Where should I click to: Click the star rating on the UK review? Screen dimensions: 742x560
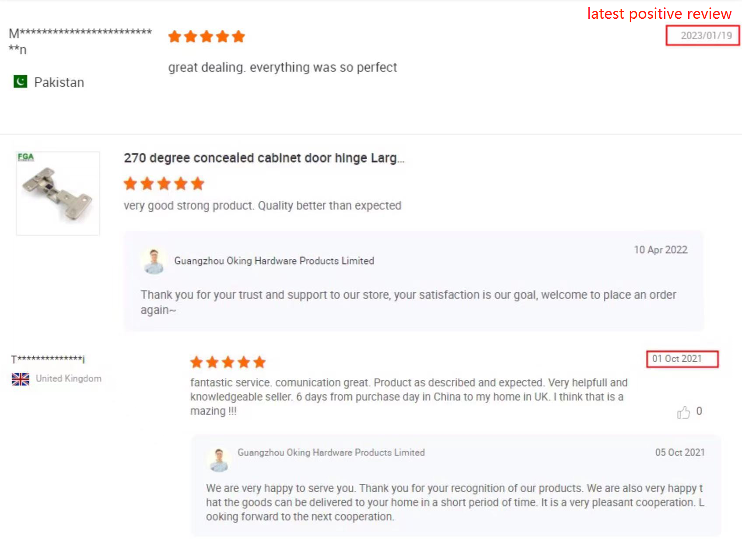pos(228,362)
